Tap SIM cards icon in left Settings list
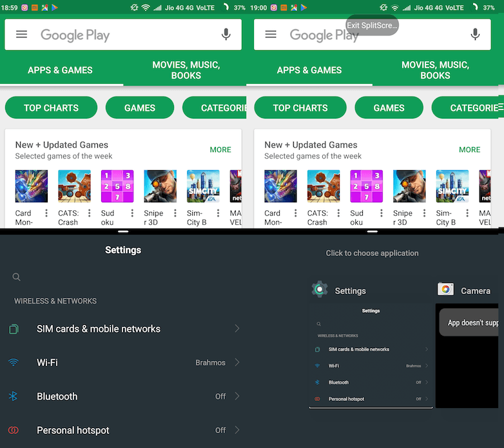 [x=14, y=329]
